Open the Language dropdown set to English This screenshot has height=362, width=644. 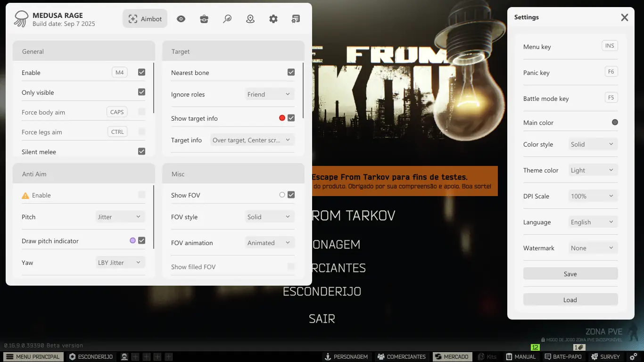pos(593,222)
